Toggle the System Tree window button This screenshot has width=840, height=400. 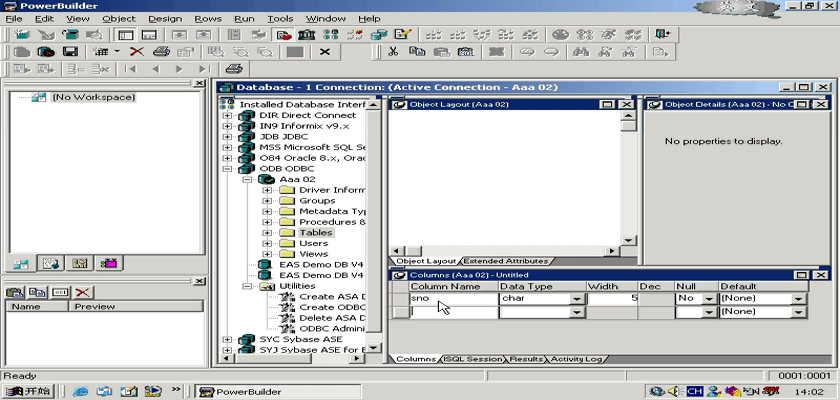coord(126,35)
